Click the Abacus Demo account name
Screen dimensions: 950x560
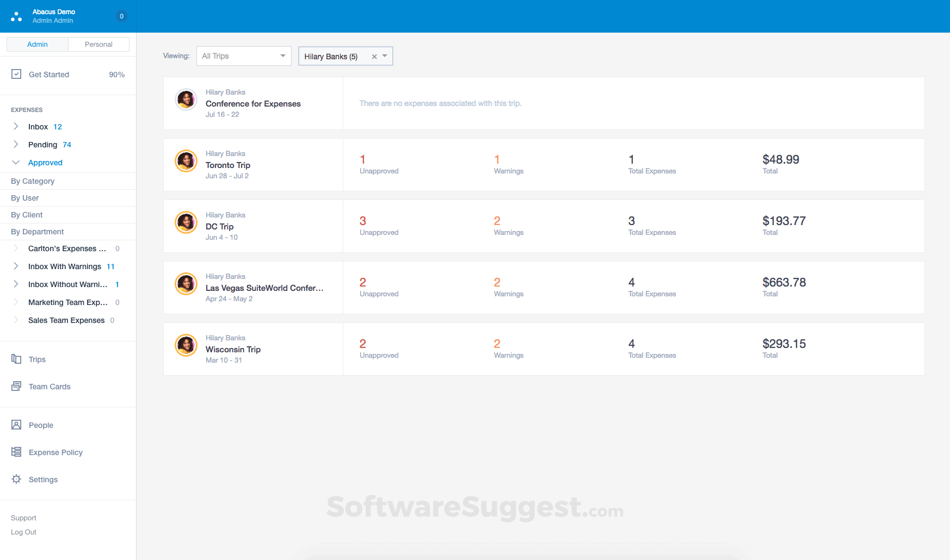tap(54, 11)
